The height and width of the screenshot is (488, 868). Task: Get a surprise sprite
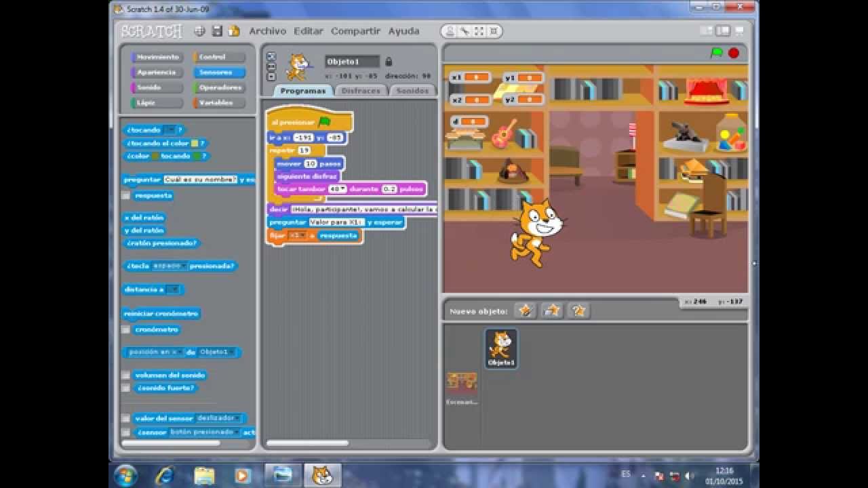coord(578,310)
